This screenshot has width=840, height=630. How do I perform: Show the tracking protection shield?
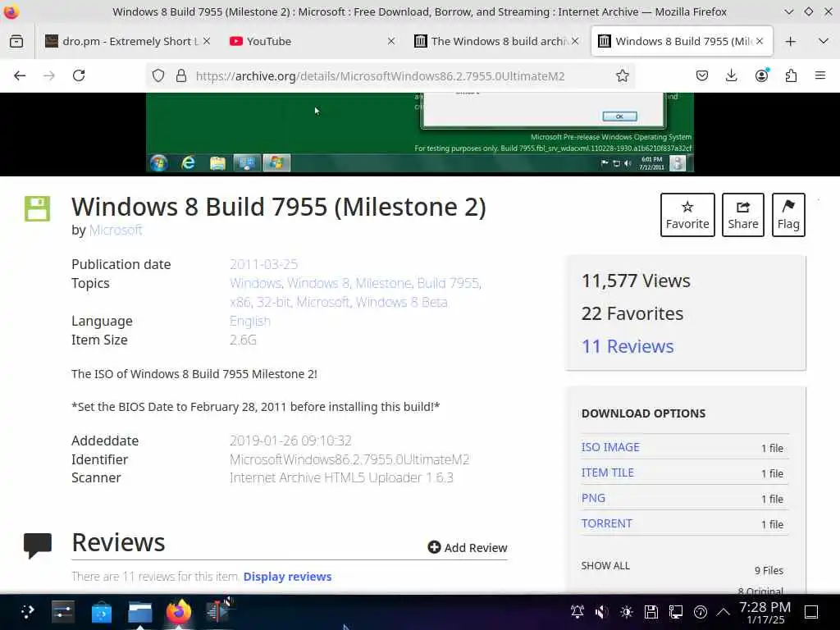pyautogui.click(x=158, y=75)
